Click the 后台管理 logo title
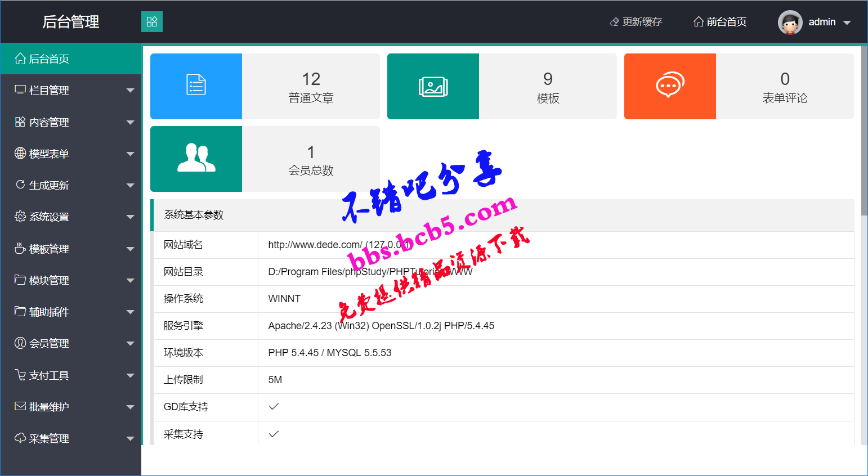The height and width of the screenshot is (476, 868). point(71,21)
